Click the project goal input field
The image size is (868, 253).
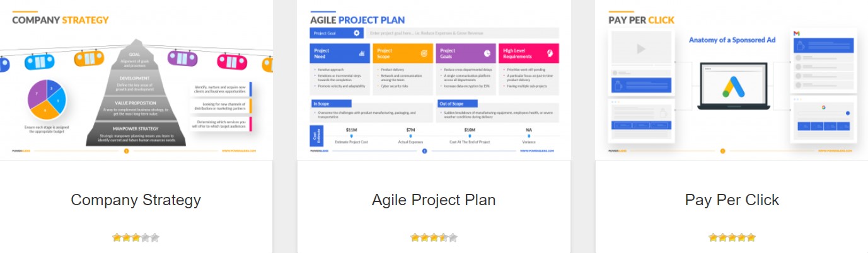click(463, 33)
